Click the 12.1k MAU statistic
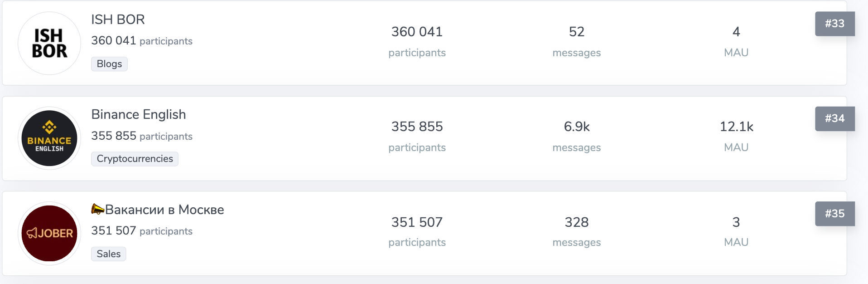Screen dimensions: 868x284 pos(736,137)
